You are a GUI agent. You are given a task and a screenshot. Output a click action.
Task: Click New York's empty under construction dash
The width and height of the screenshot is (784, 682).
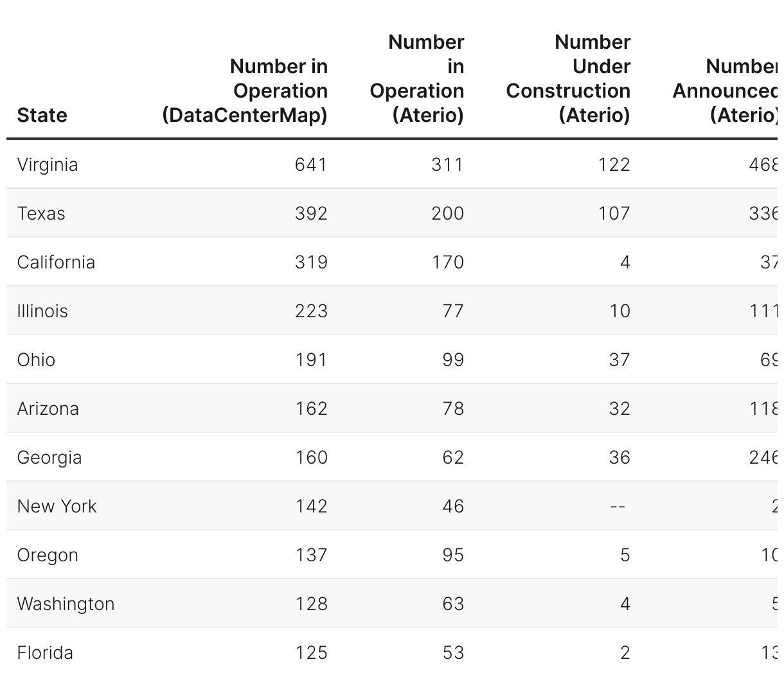[618, 506]
